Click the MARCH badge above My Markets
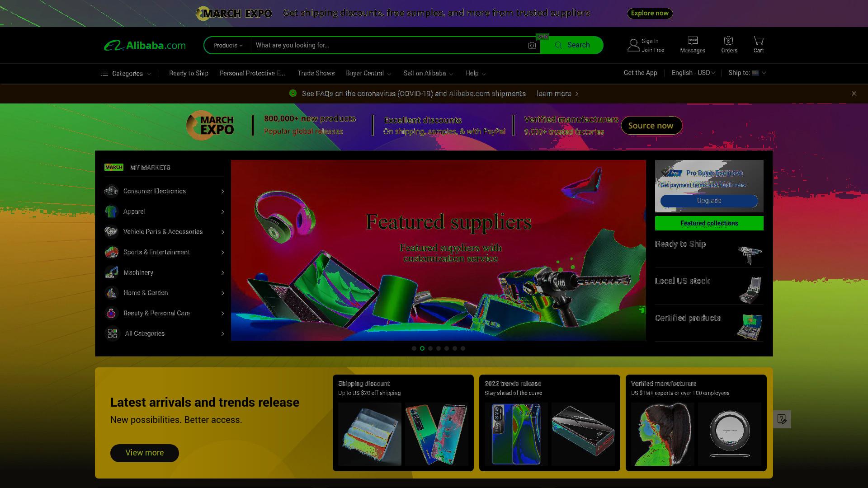 pyautogui.click(x=114, y=167)
